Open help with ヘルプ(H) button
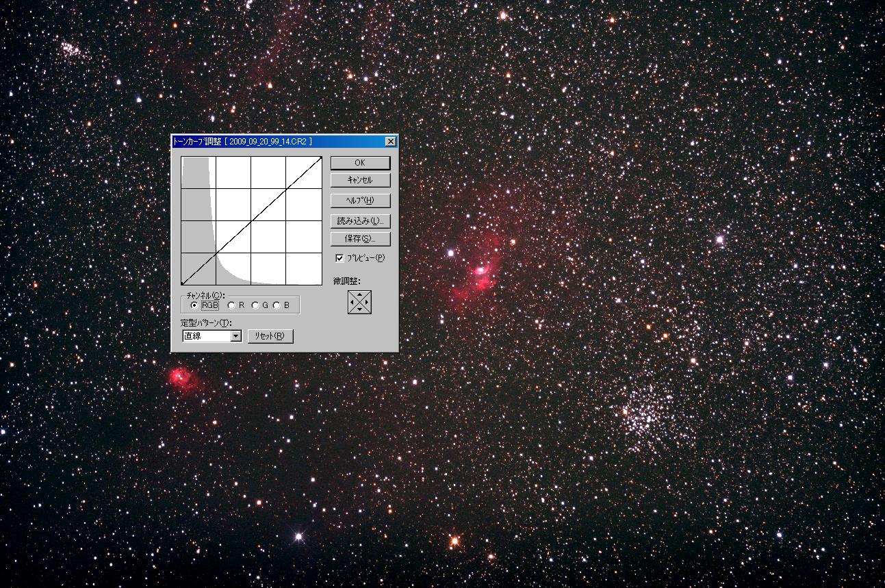Viewport: 885px width, 588px height. pyautogui.click(x=360, y=201)
